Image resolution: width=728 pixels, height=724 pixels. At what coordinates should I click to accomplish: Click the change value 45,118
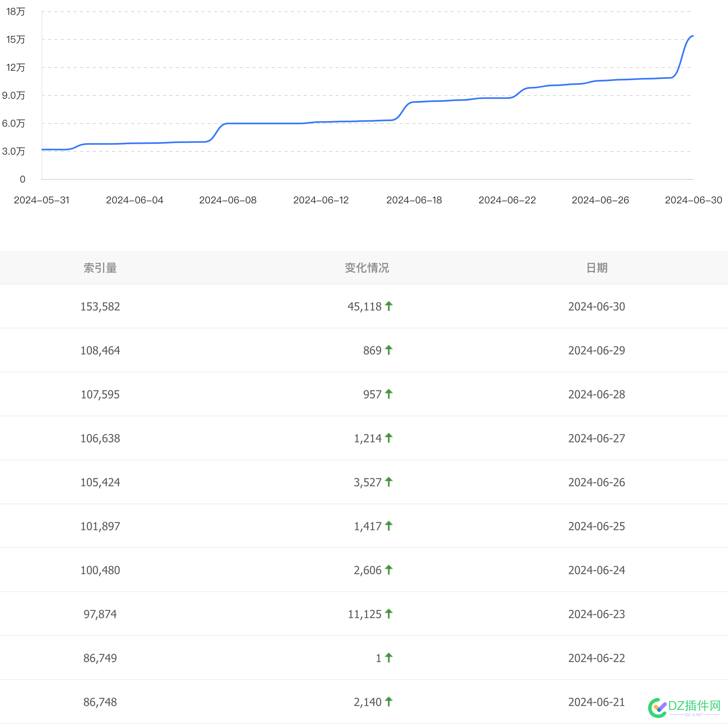pyautogui.click(x=364, y=306)
